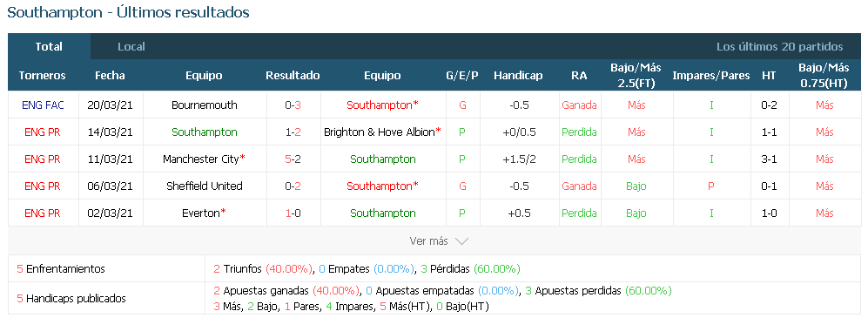
Task: Click the Ver más text
Action: click(428, 241)
